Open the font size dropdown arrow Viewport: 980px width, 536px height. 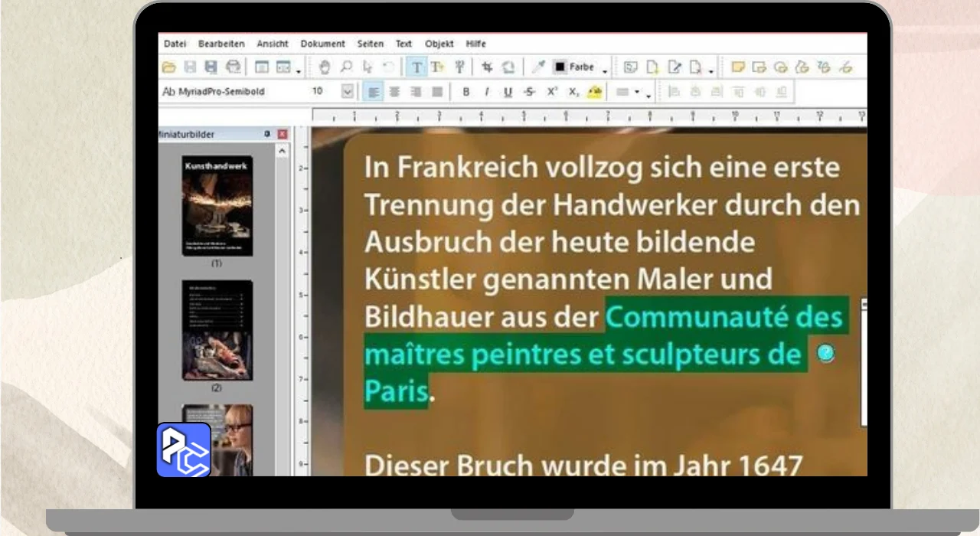348,92
